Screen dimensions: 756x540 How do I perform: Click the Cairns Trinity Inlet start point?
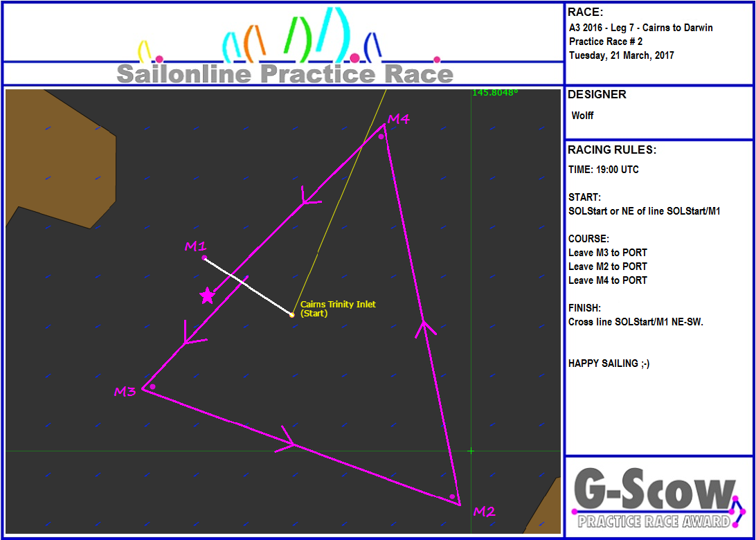(291, 315)
